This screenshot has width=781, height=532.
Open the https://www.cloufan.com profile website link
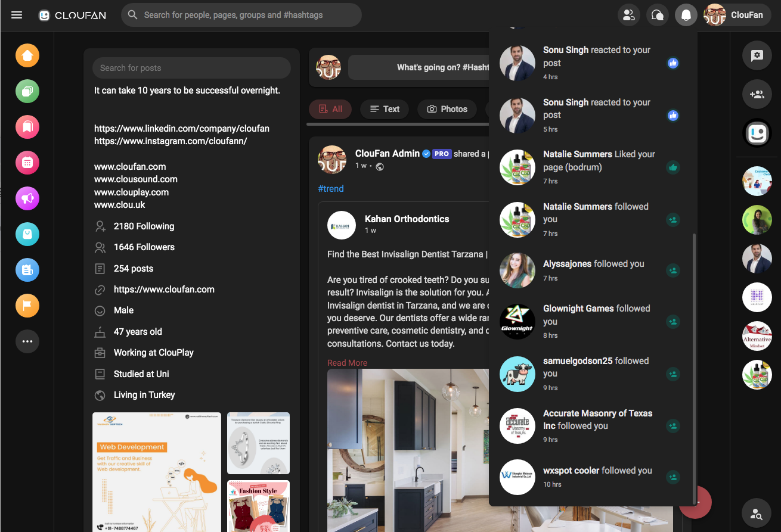coord(164,290)
